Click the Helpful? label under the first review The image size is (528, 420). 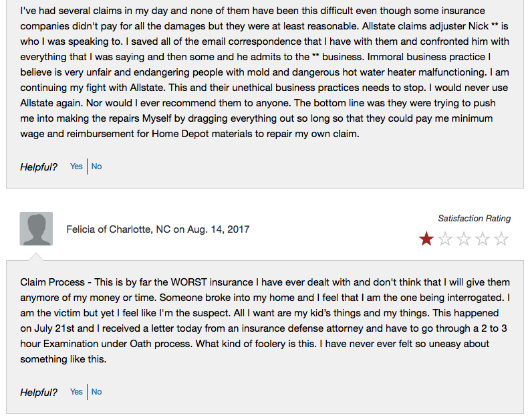pos(39,167)
